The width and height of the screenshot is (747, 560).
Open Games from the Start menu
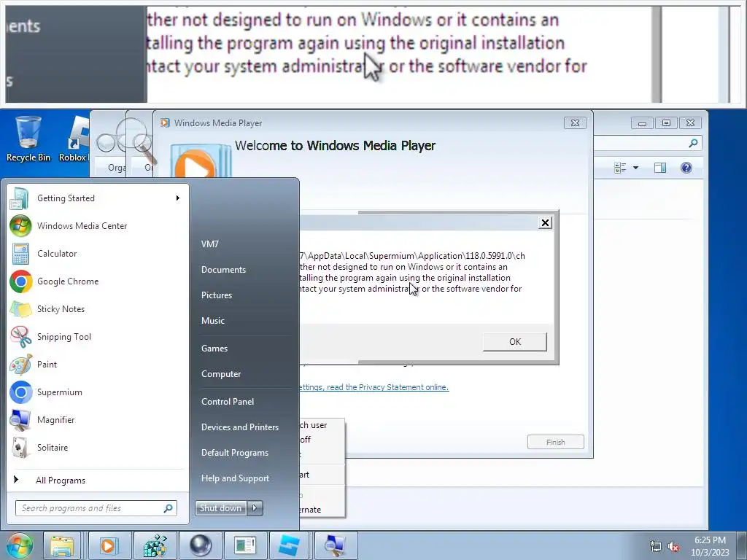coord(214,349)
